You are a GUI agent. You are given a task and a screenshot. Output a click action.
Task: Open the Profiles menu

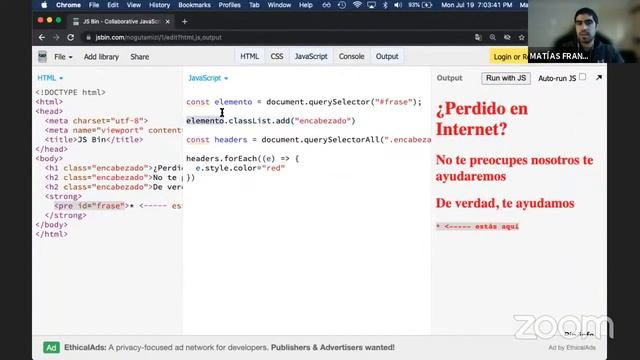click(229, 5)
